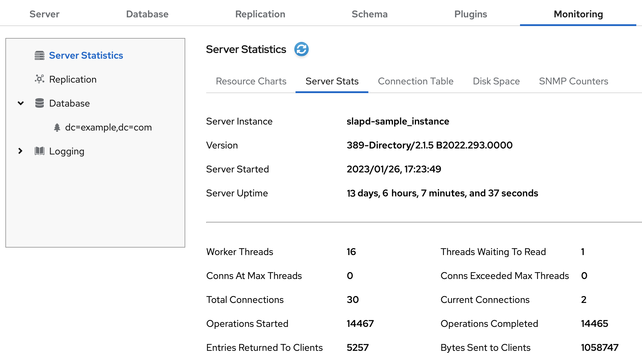642x364 pixels.
Task: Click the tree icon next to dc=example,dc=com
Action: point(57,128)
